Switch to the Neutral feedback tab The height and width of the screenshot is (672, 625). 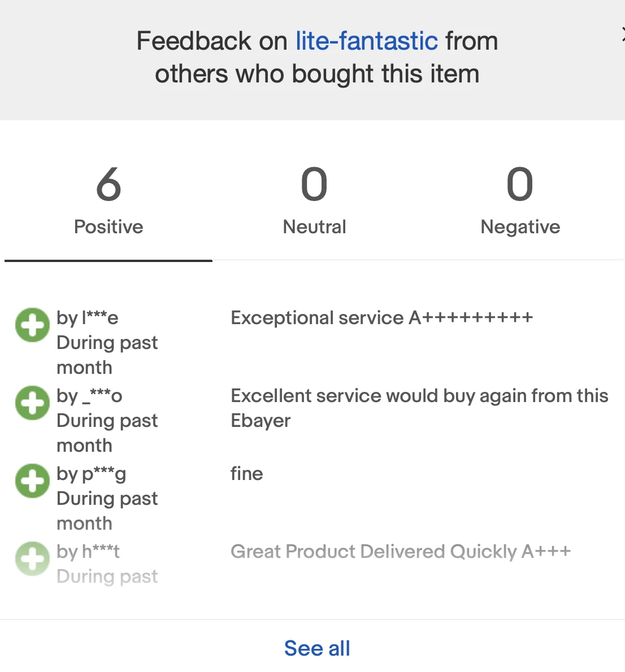pyautogui.click(x=314, y=202)
